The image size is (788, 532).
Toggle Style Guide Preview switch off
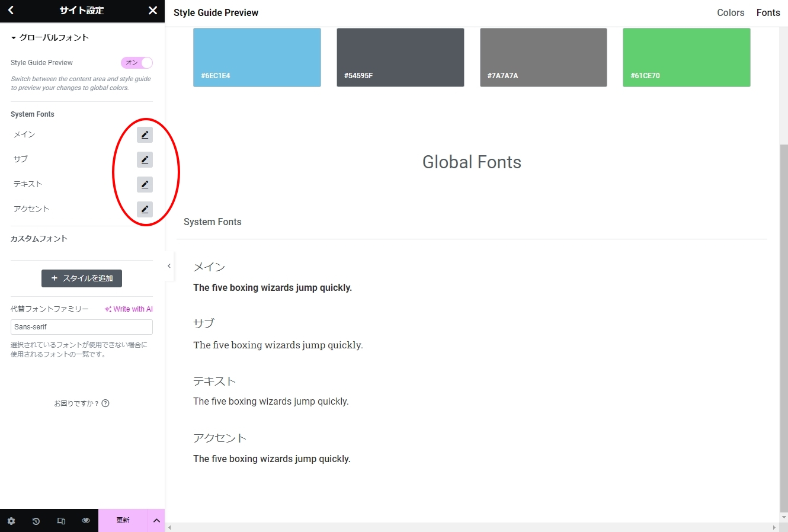click(x=137, y=63)
